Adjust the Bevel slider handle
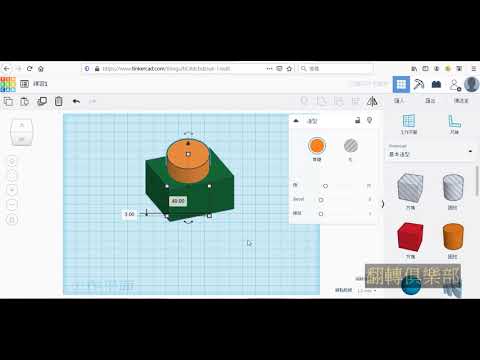This screenshot has height=360, width=480. point(321,200)
